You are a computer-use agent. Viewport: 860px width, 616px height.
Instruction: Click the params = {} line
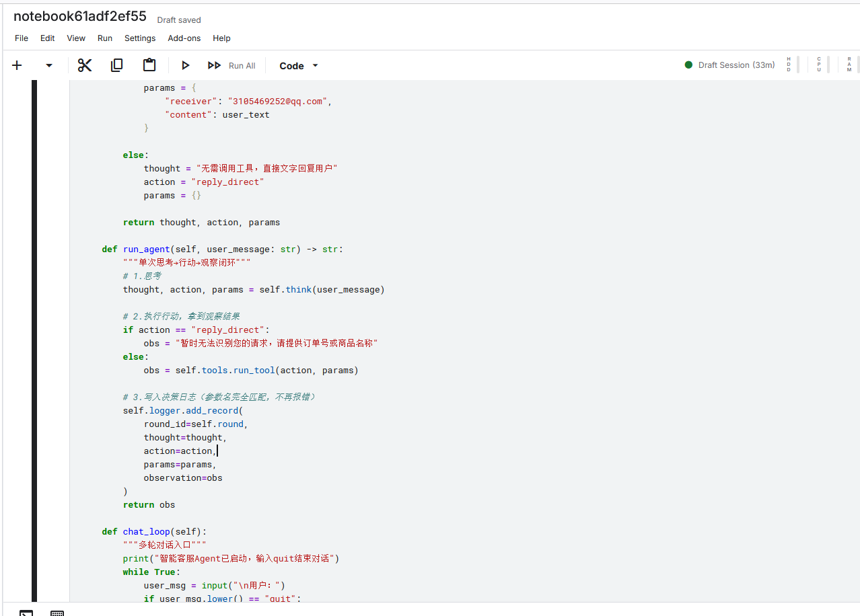(x=172, y=196)
